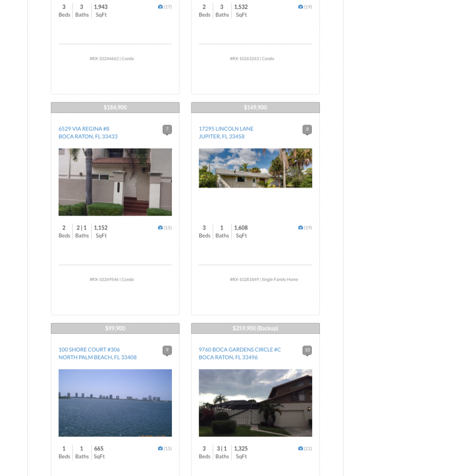
Task: Click map marker badge number 9
Action: click(x=167, y=350)
